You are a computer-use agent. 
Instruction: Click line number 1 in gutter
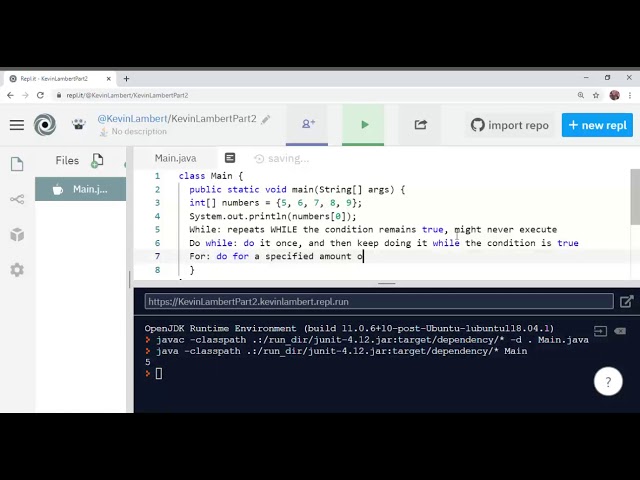tap(157, 176)
